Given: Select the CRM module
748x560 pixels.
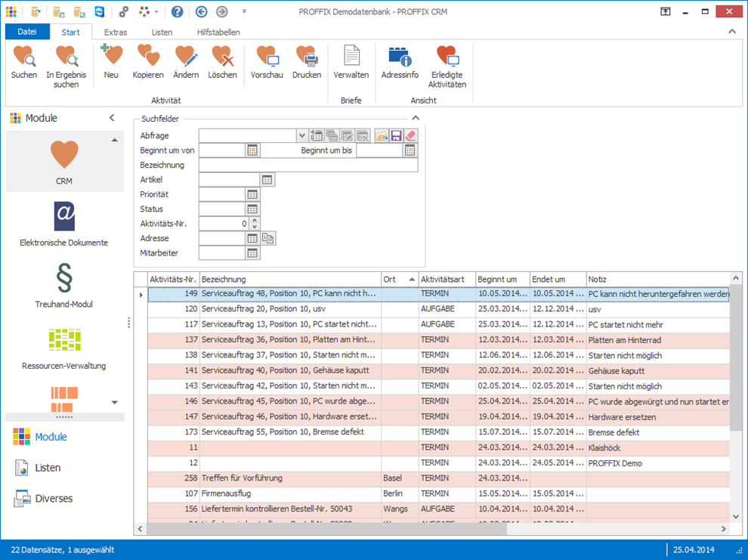Looking at the screenshot, I should pyautogui.click(x=64, y=162).
